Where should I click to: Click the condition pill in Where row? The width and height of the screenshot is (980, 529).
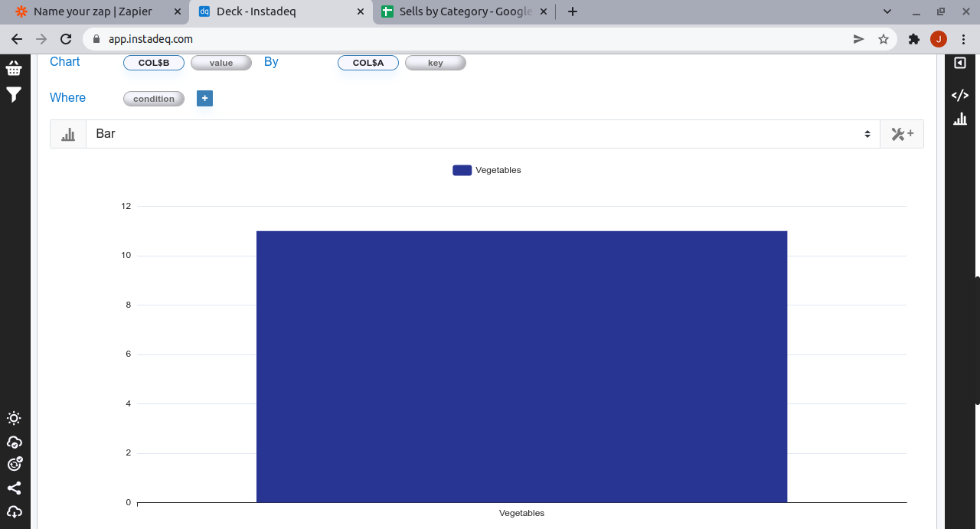(x=154, y=99)
